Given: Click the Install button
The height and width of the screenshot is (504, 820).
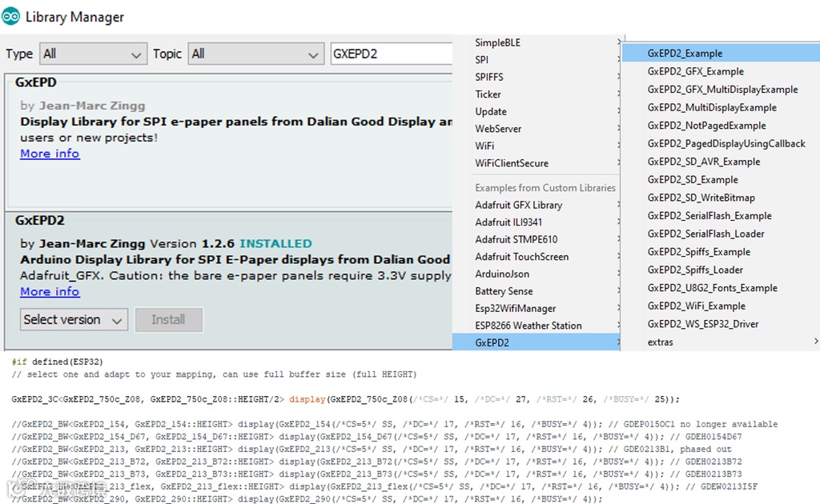Looking at the screenshot, I should [x=168, y=320].
